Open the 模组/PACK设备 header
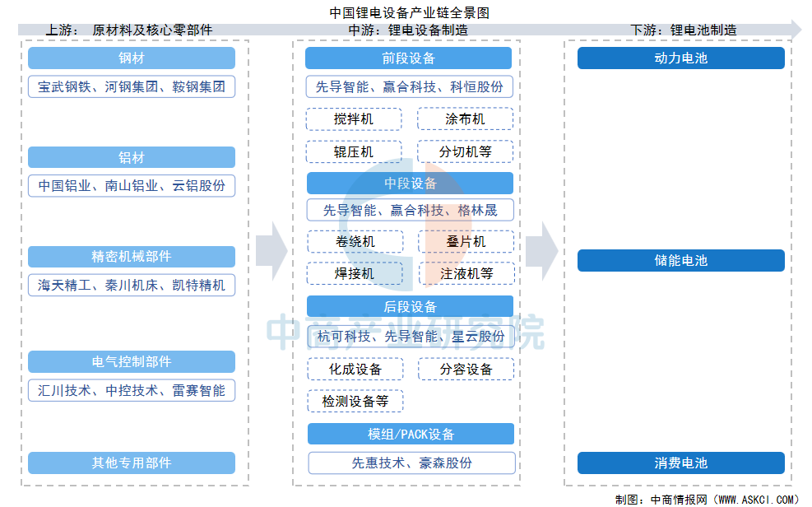 click(411, 434)
